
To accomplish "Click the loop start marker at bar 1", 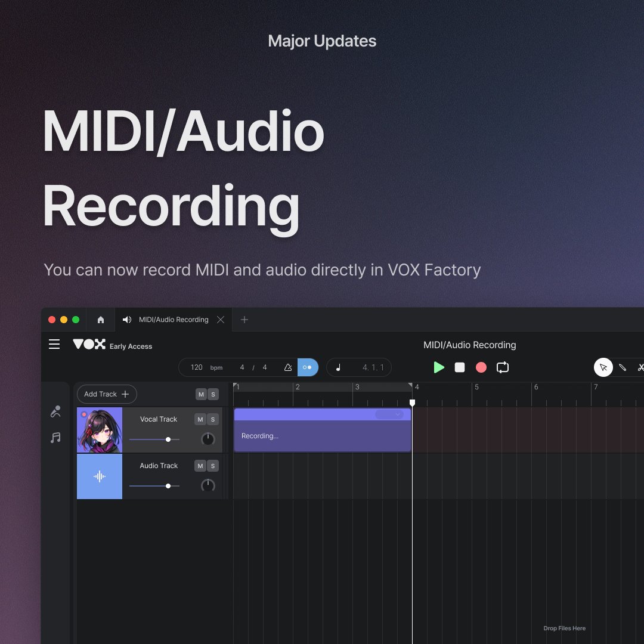I will click(x=236, y=385).
